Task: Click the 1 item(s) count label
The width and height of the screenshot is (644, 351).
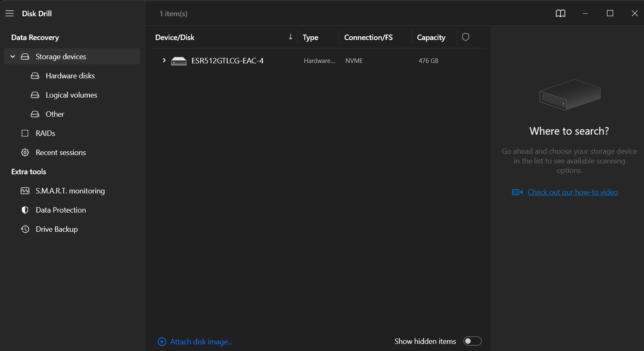Action: pos(174,14)
